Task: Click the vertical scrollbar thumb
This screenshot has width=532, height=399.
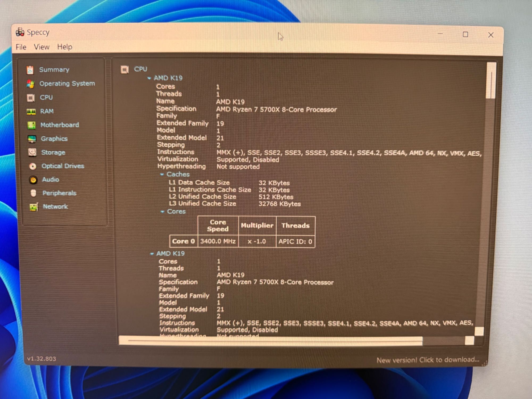Action: pos(491,81)
